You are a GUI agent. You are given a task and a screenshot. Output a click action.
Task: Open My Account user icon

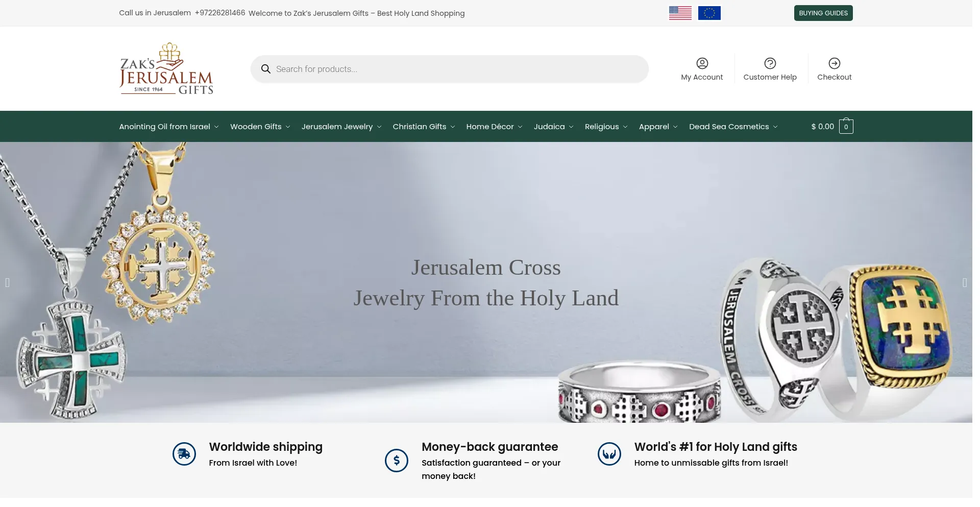(702, 63)
